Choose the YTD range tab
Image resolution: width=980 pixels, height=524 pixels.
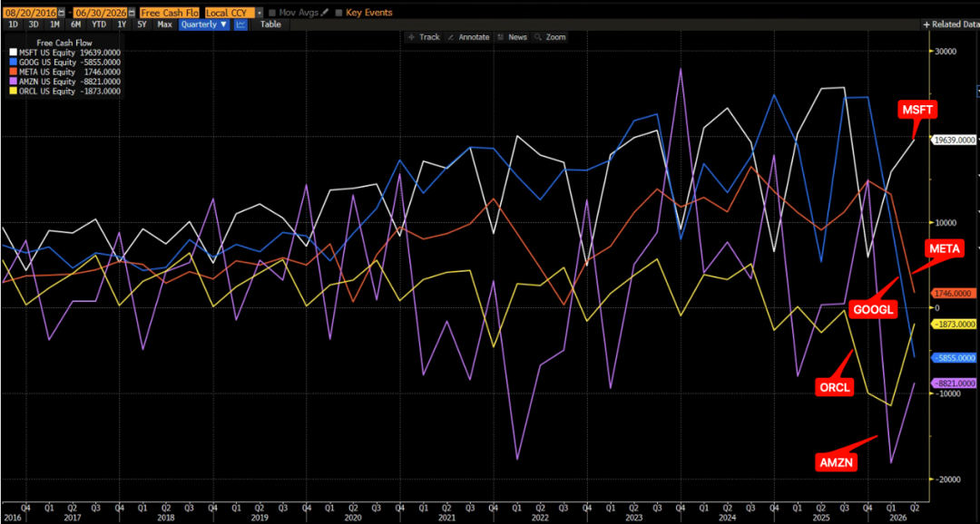(x=99, y=24)
